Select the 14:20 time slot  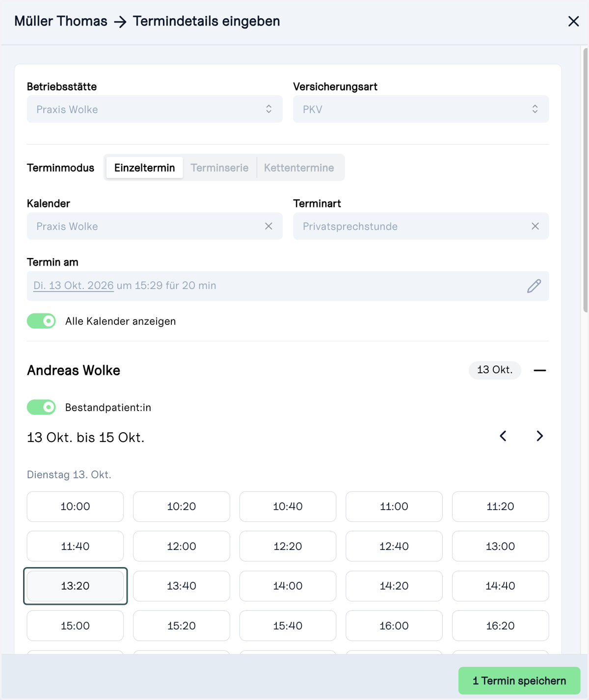(394, 586)
